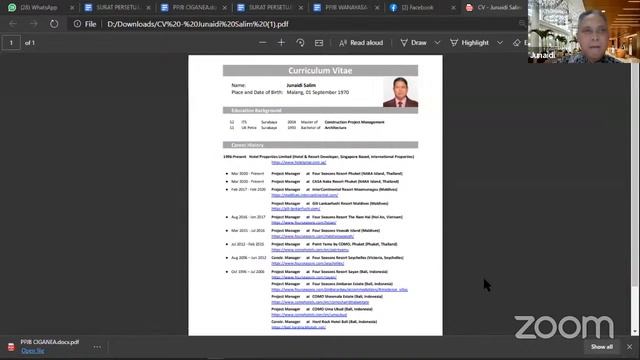Open the link under COMO Shambhala Estate
This screenshot has height=360, width=640.
click(x=320, y=302)
